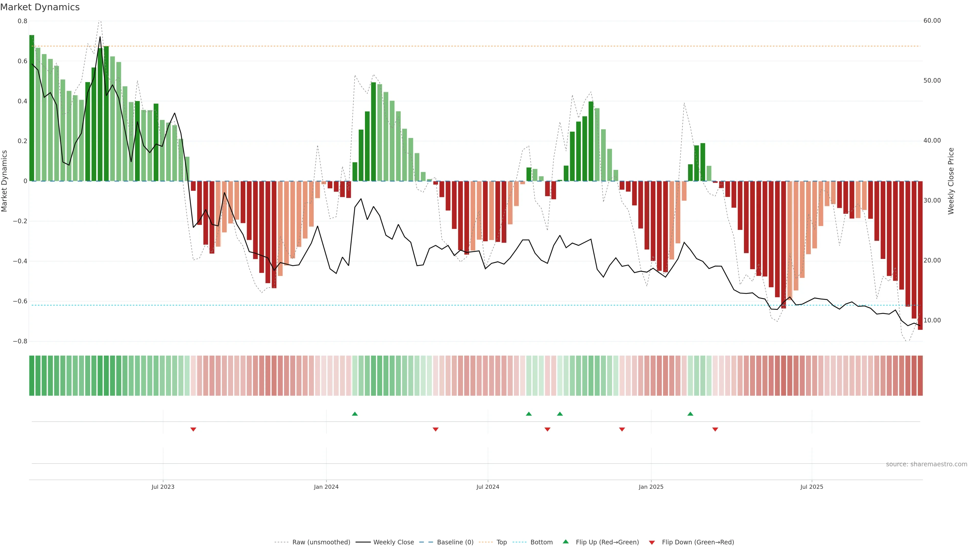Click the Jul 2025 x-axis label
The width and height of the screenshot is (980, 551).
point(812,487)
